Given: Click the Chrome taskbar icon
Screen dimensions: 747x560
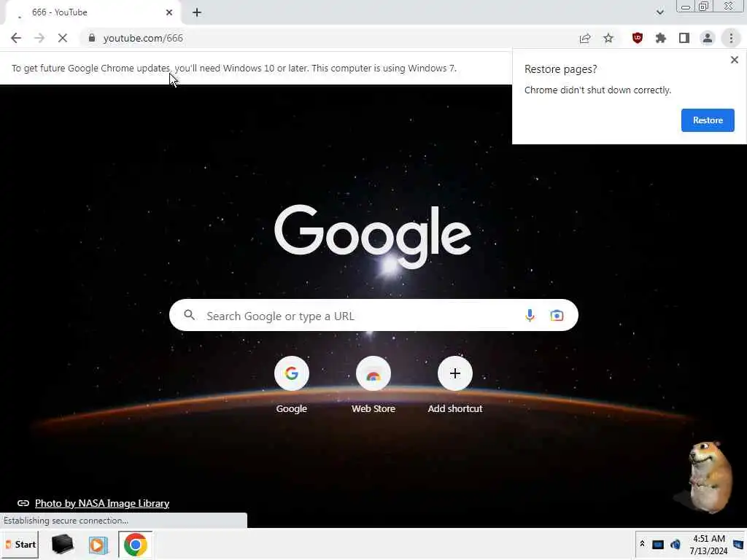Looking at the screenshot, I should tap(135, 544).
